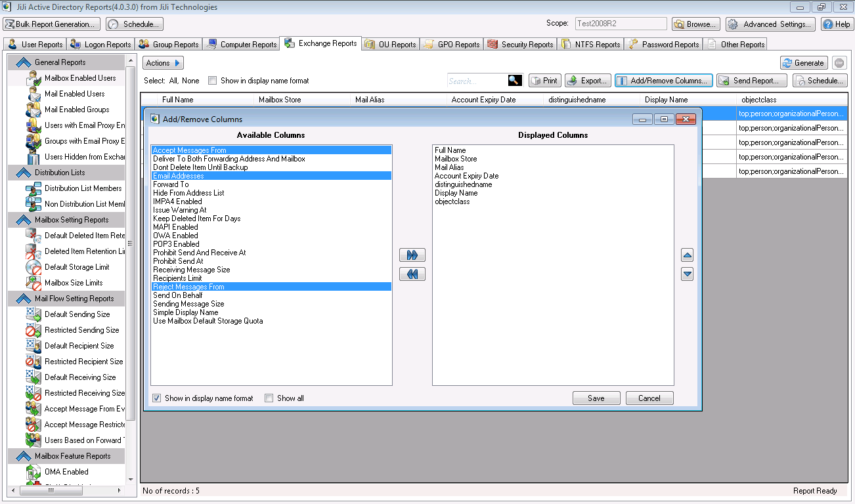Click Mailbox Size Limits icon

(34, 283)
